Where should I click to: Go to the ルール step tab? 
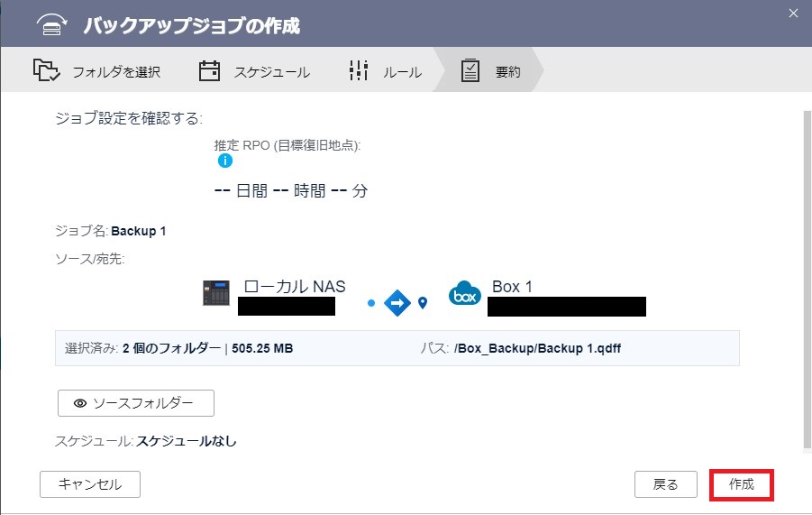pyautogui.click(x=386, y=71)
